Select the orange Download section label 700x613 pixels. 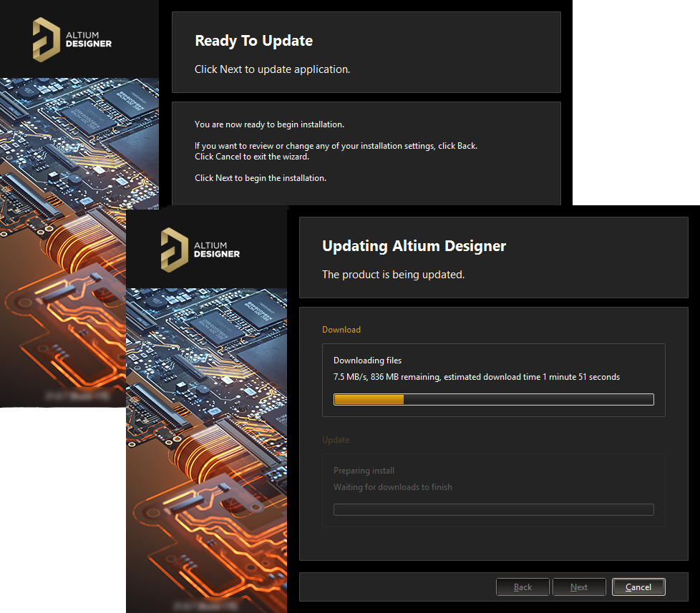341,330
